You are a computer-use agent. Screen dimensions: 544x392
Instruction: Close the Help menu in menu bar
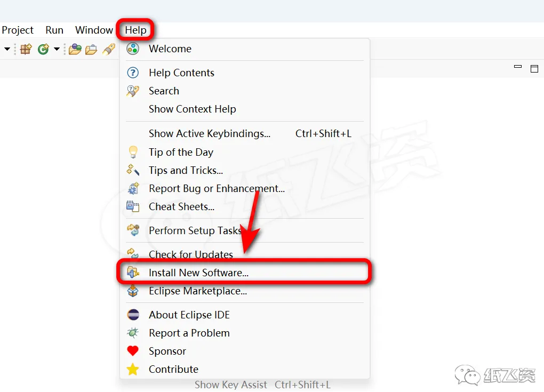tap(135, 30)
